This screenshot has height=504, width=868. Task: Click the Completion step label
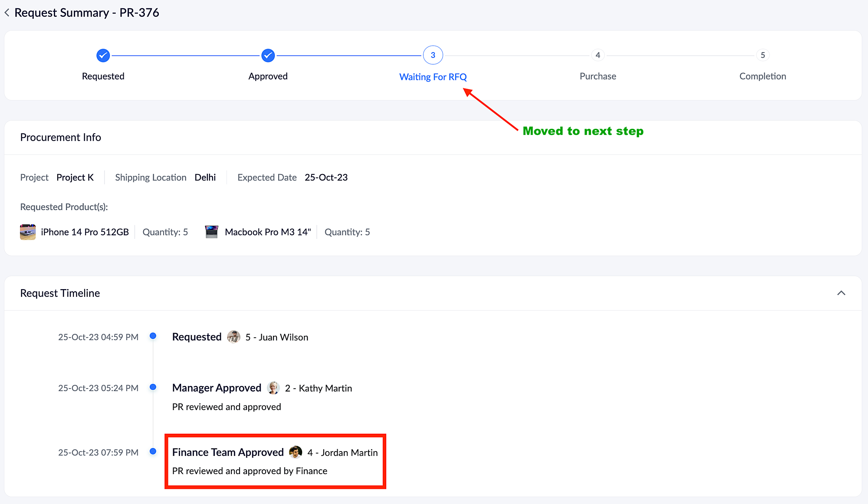pos(763,76)
